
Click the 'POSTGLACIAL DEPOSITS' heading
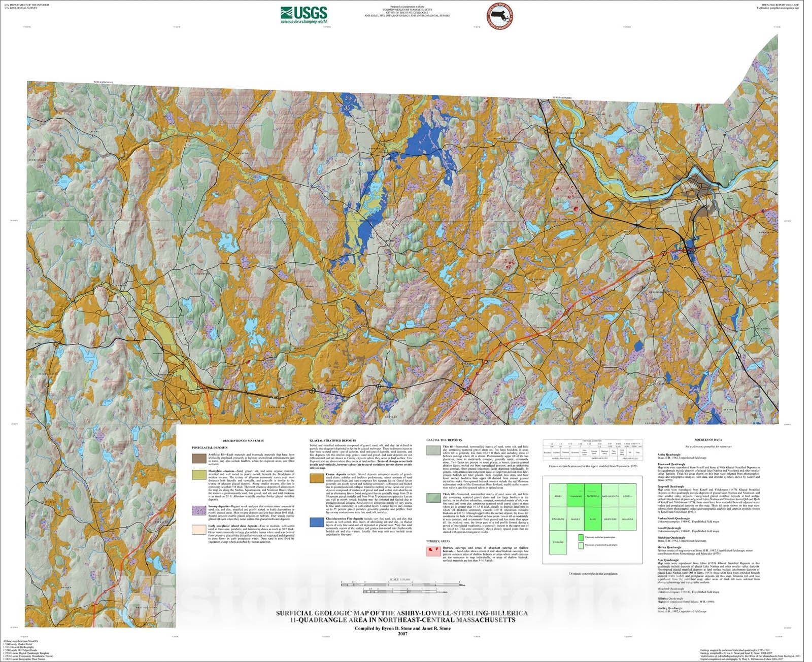[210, 448]
